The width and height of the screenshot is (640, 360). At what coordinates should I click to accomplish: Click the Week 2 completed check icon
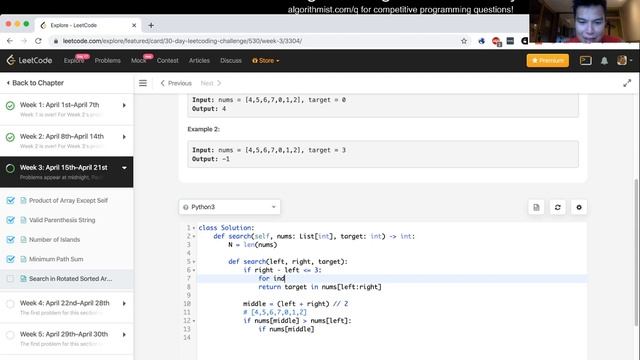(x=10, y=137)
